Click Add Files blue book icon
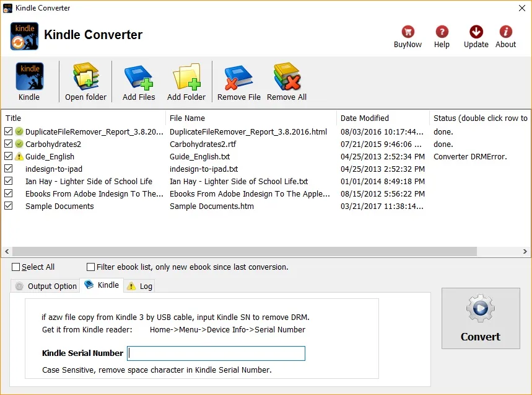532x395 pixels. point(139,78)
